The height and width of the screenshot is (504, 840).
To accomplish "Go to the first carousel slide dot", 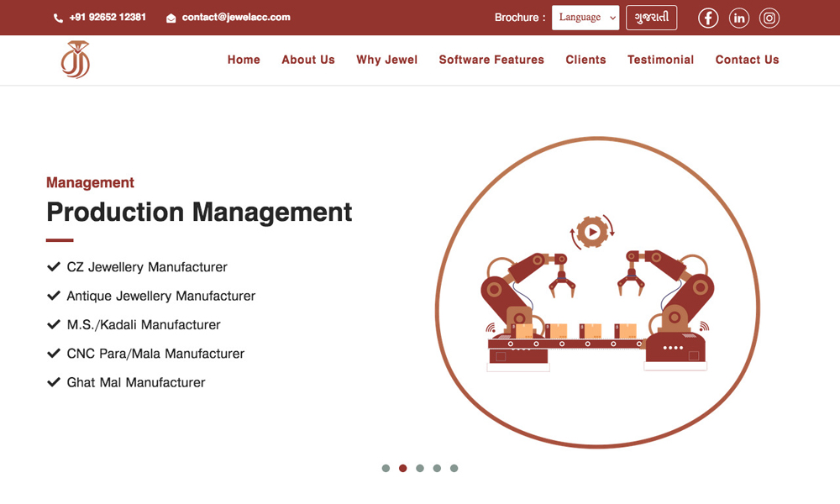I will (x=386, y=468).
